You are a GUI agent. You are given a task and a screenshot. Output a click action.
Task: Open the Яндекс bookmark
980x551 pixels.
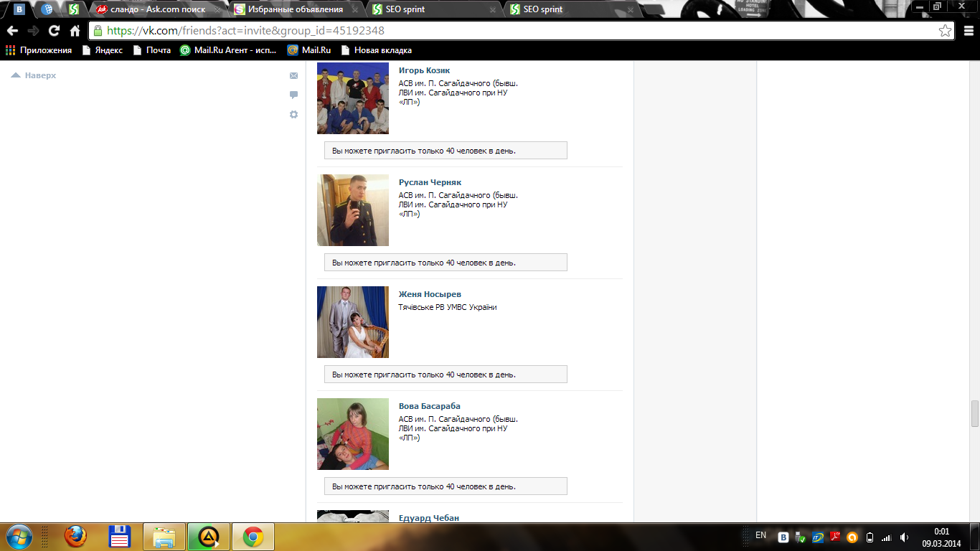click(x=103, y=50)
